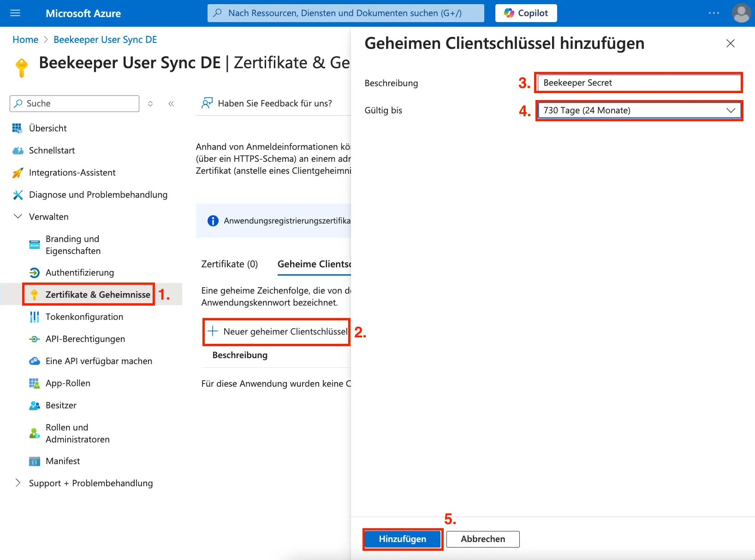Click Neuer geheimer Clientschlüssel button
This screenshot has width=755, height=560.
pyautogui.click(x=277, y=332)
